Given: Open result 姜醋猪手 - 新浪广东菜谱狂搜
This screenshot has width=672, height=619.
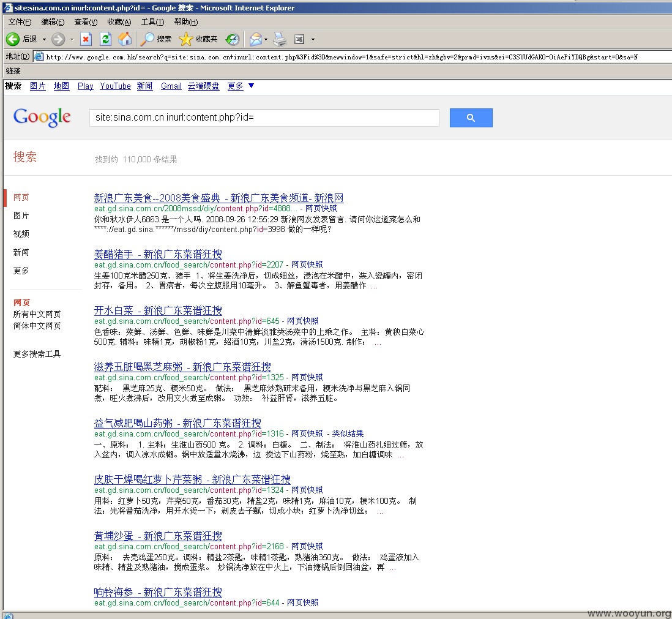Looking at the screenshot, I should tap(158, 254).
